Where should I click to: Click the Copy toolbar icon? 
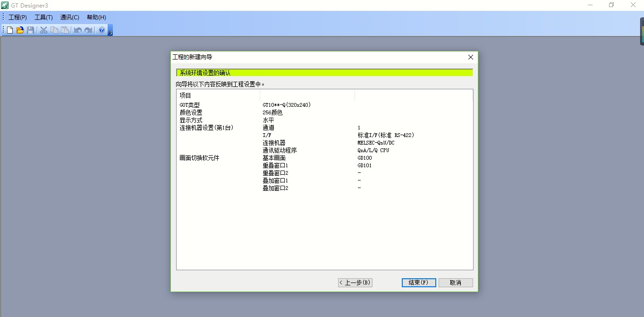pyautogui.click(x=54, y=30)
